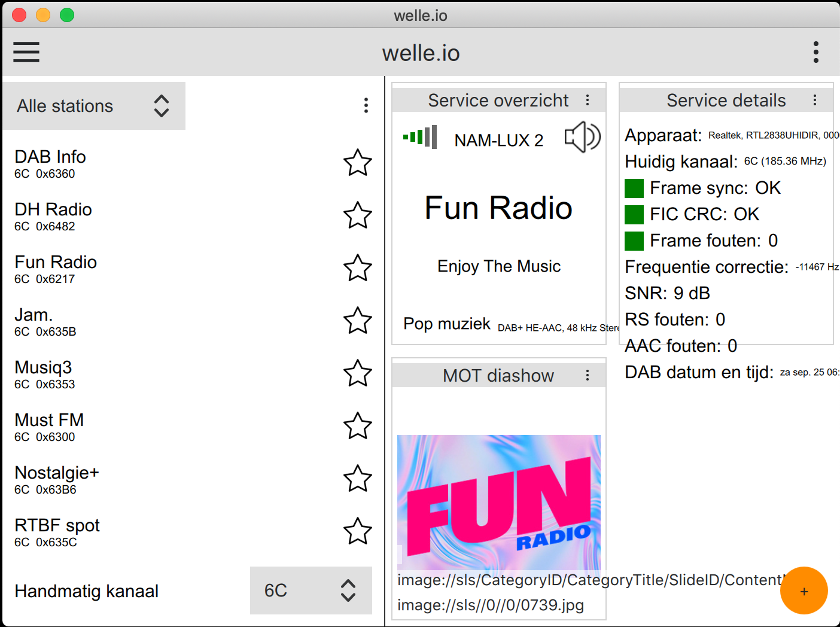Screen dimensions: 840x627
Task: Open station list options menu
Action: click(366, 106)
